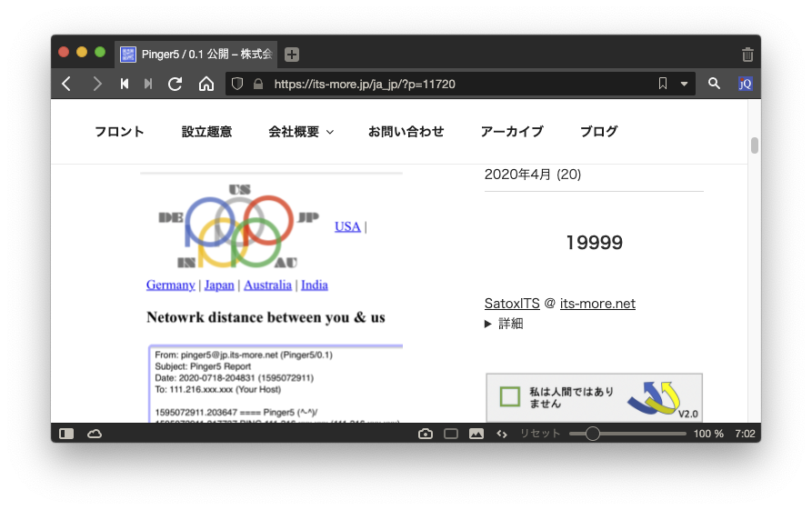Select the Pinger5 / 0.1 公開 tab
The width and height of the screenshot is (812, 510).
tap(196, 55)
